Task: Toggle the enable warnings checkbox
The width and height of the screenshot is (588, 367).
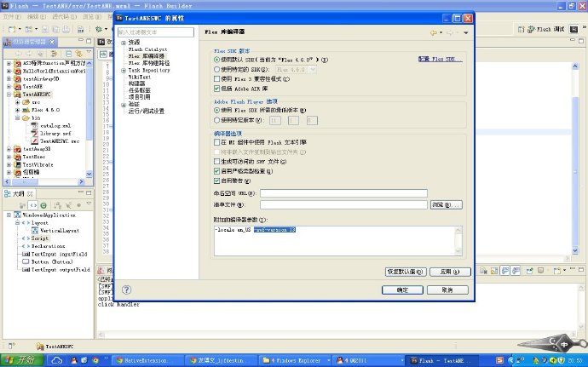Action: tap(216, 181)
